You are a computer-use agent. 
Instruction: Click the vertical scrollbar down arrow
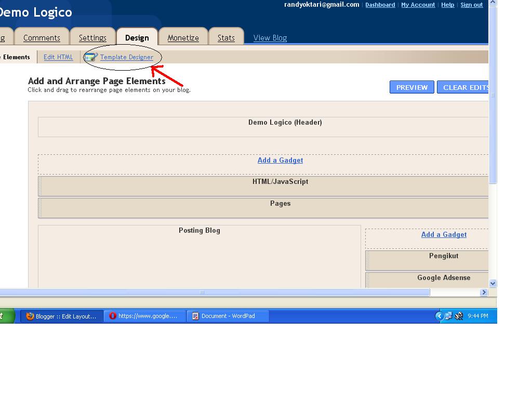[x=493, y=283]
